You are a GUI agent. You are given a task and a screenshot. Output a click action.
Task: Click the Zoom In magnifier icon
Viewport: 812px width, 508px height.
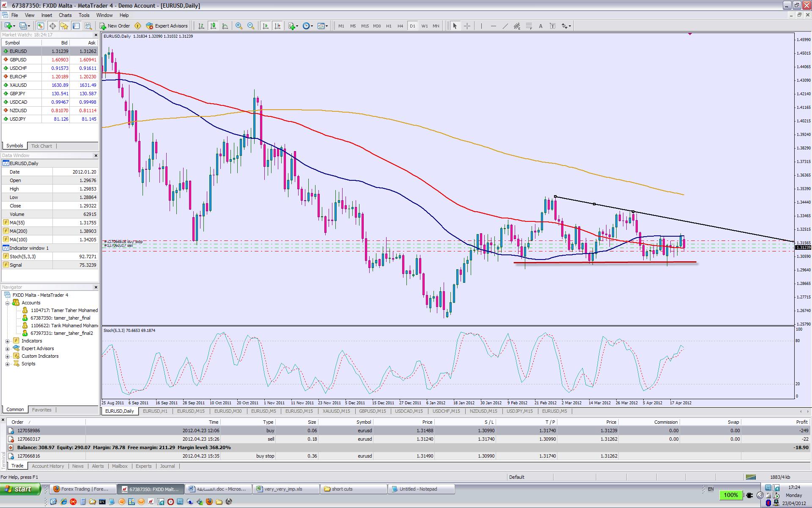(239, 26)
